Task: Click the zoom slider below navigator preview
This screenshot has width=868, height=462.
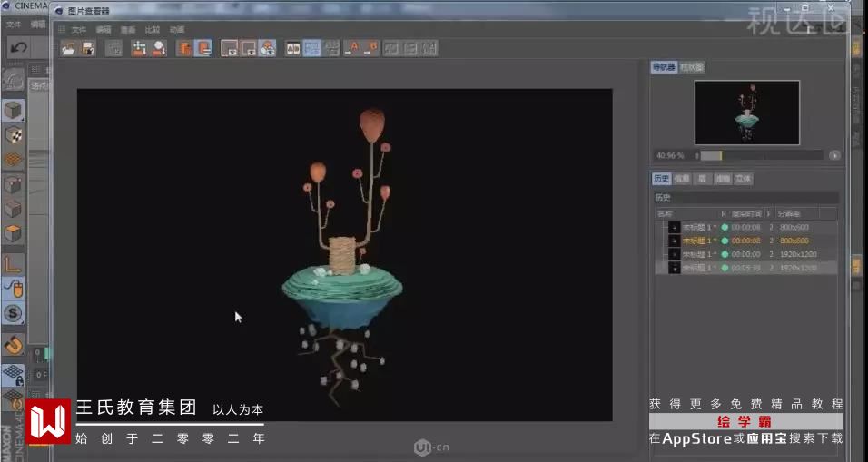Action: click(762, 155)
